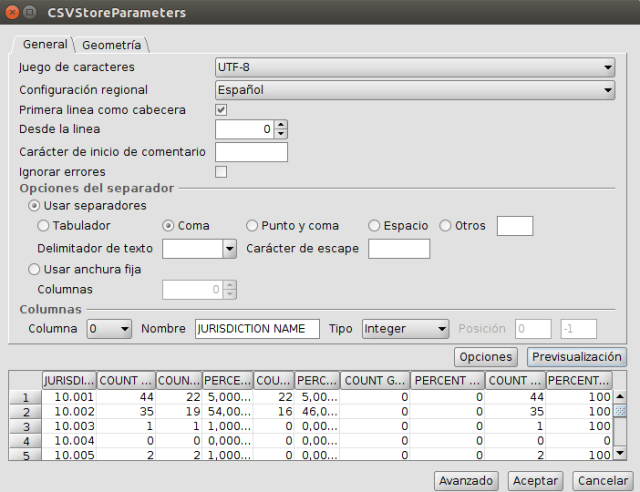
Task: Select the Tabulador separator option
Action: [x=43, y=226]
